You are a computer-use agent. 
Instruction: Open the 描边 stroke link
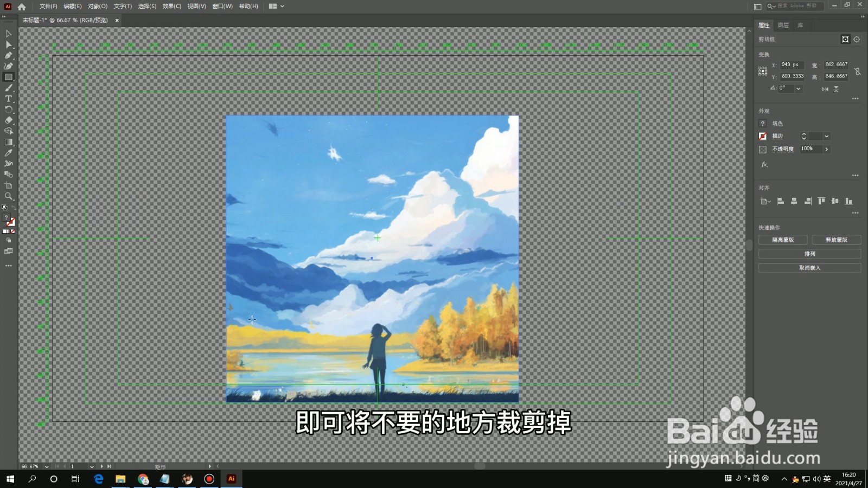[777, 136]
